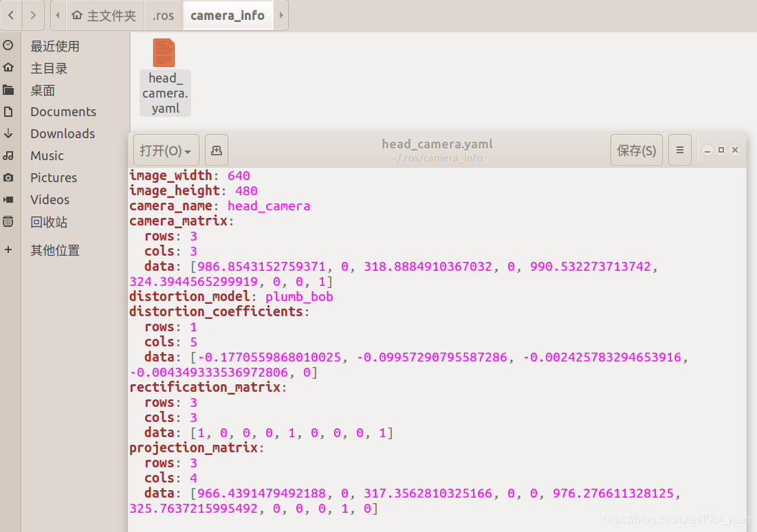This screenshot has width=757, height=532.
Task: Place cursor on distortion_coefficients key
Action: pos(217,312)
